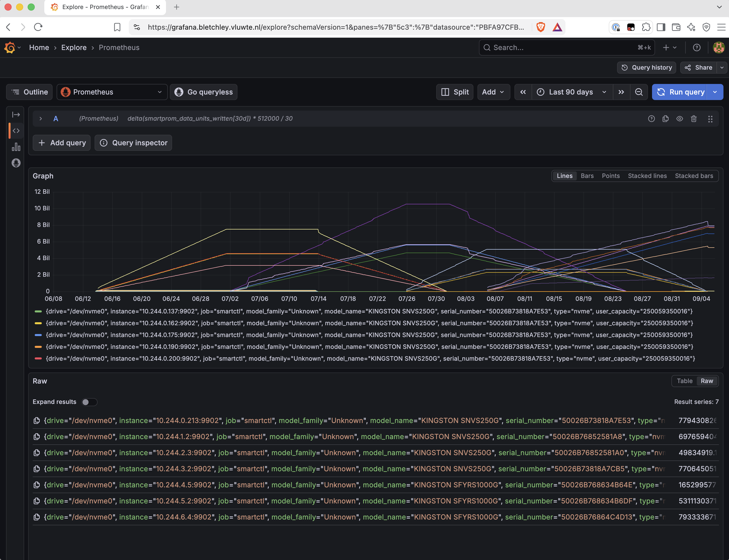
Task: Click Go queryless button
Action: click(x=204, y=92)
